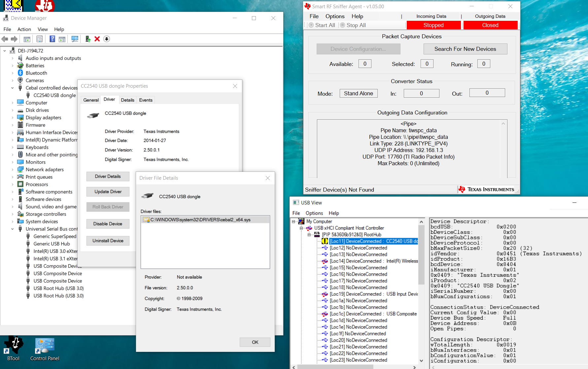Viewport: 588px width, 369px height.
Task: Expand the Display adapters node
Action: click(13, 117)
